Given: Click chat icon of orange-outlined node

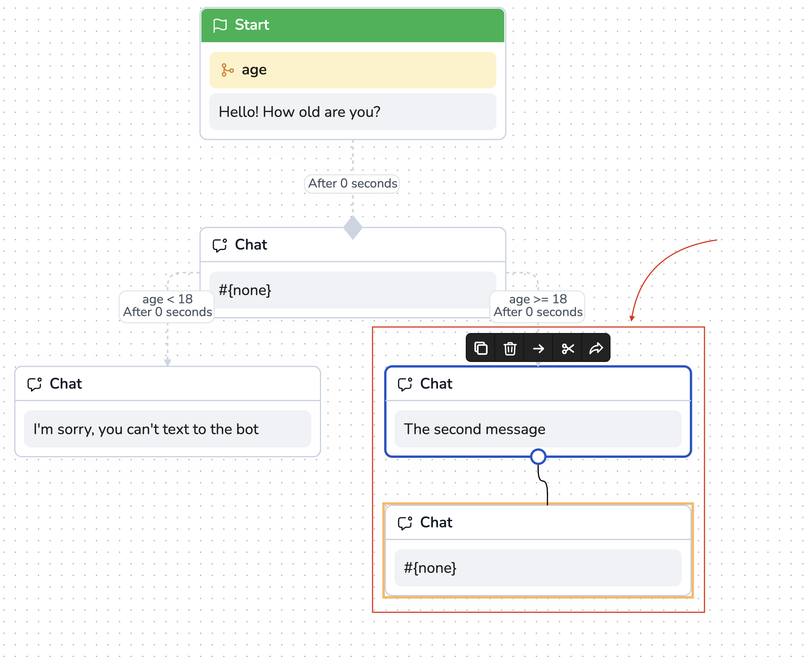Looking at the screenshot, I should pyautogui.click(x=404, y=523).
